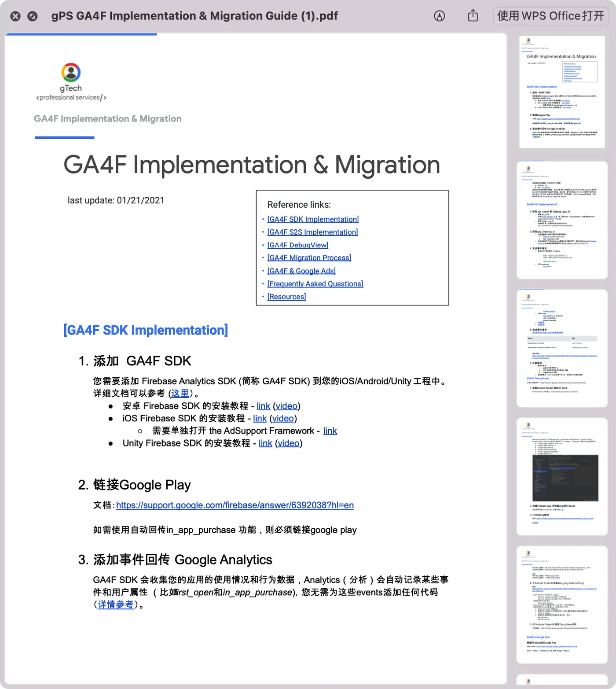Open the Resources reference link
This screenshot has width=616, height=689.
[286, 297]
